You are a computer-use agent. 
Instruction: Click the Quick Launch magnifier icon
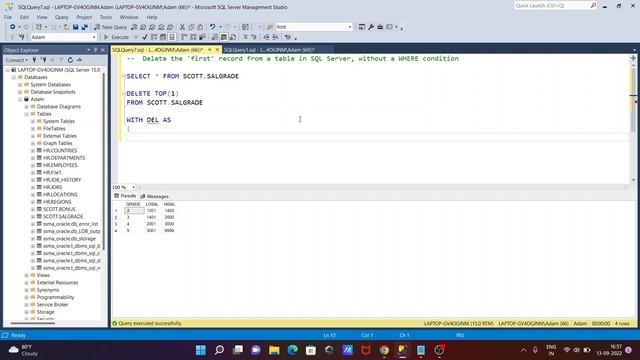click(593, 5)
